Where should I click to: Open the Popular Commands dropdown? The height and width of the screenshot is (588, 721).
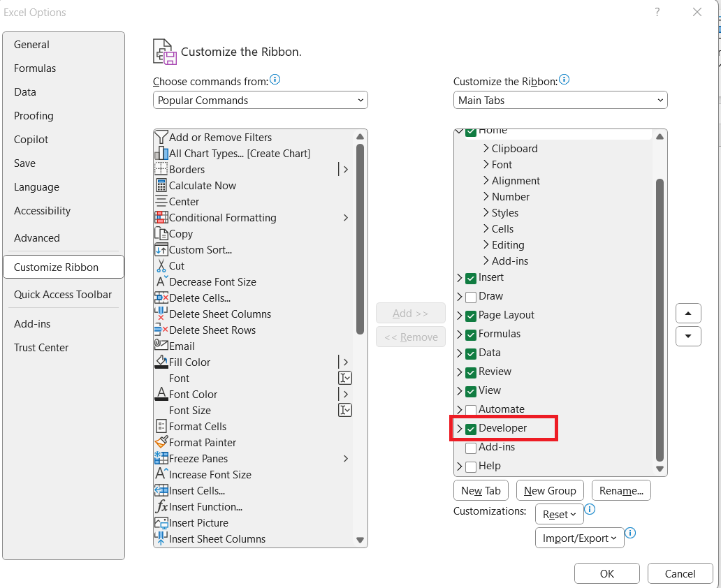(x=261, y=101)
